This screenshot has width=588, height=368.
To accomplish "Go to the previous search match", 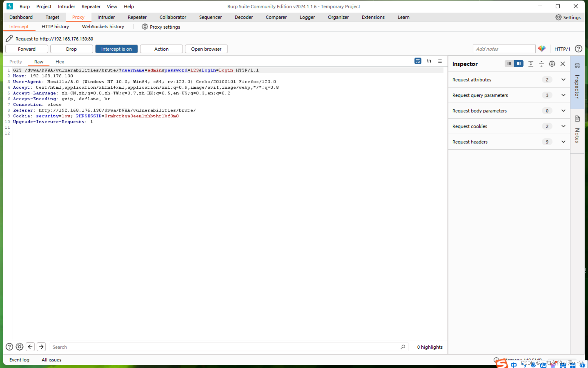I will pos(30,347).
